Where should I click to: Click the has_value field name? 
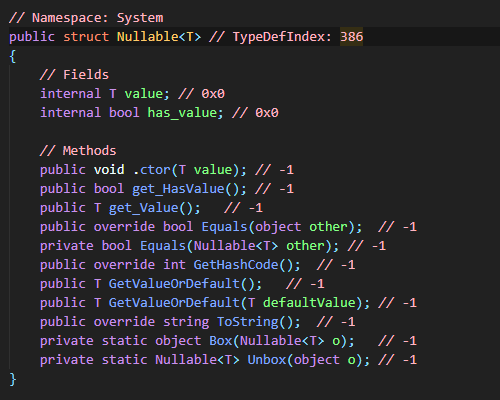[183, 113]
